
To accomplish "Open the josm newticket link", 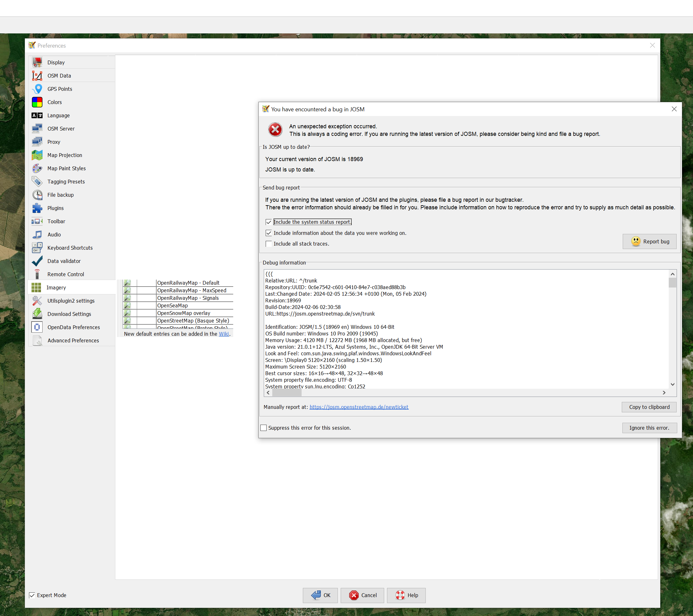I will pyautogui.click(x=359, y=407).
